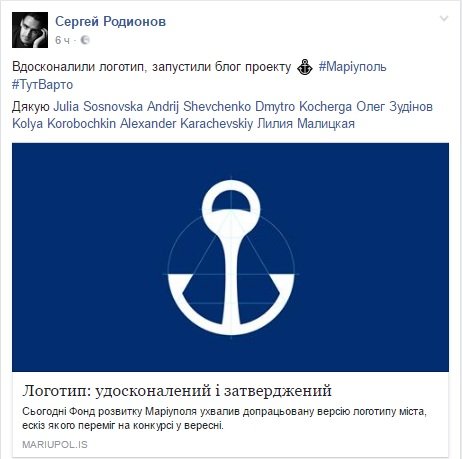
Task: Visit Andrij Shevchenko's profile
Action: click(x=199, y=107)
